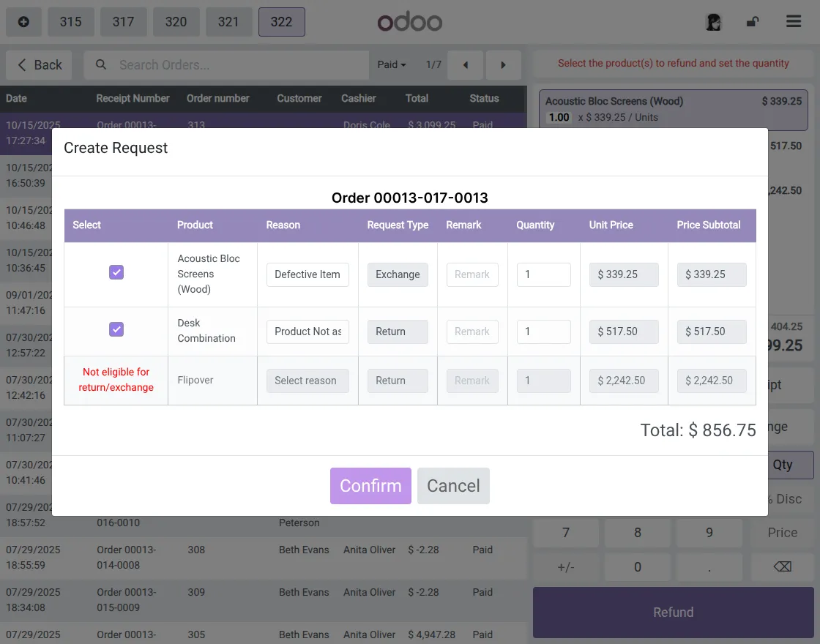Open order number 309 row
Viewport: 820px width, 644px height.
[x=263, y=599]
